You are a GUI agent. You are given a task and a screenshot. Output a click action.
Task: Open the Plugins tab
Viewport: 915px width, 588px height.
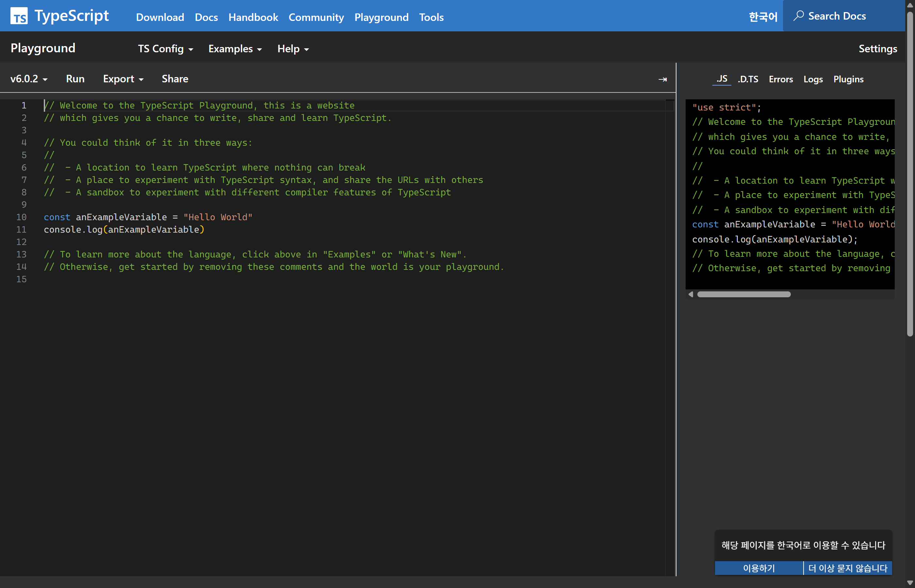(x=848, y=79)
